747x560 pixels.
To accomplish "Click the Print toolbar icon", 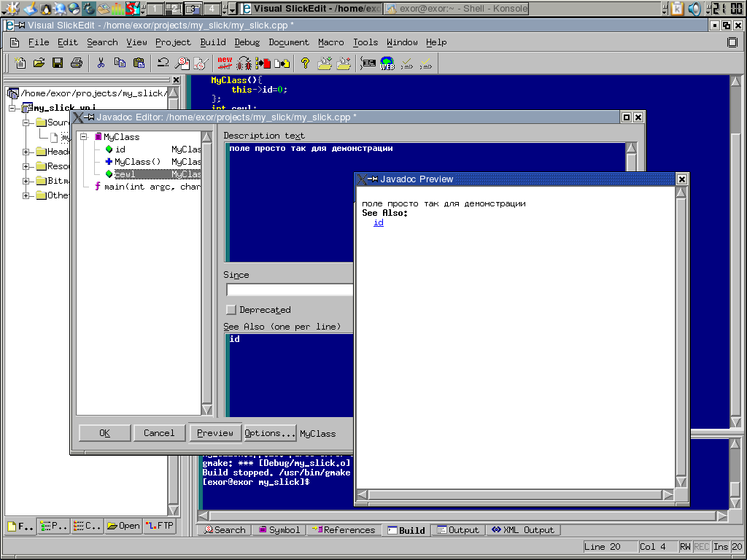I will (77, 63).
